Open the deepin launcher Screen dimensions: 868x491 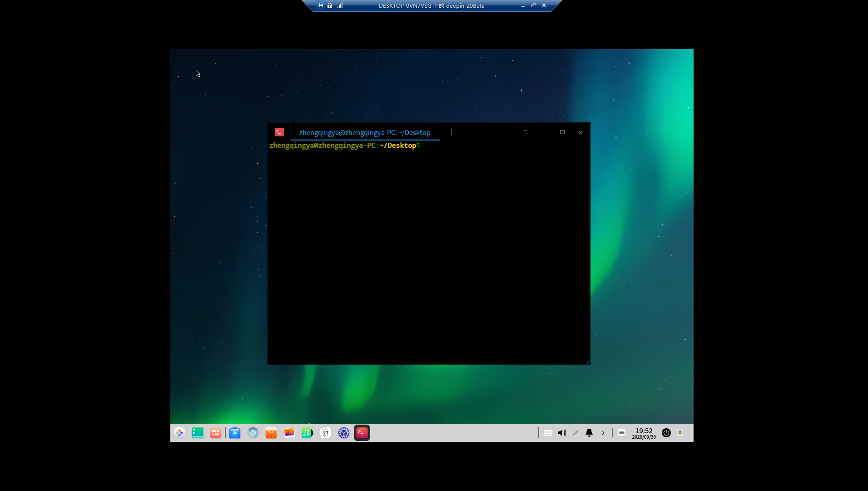[x=179, y=433]
